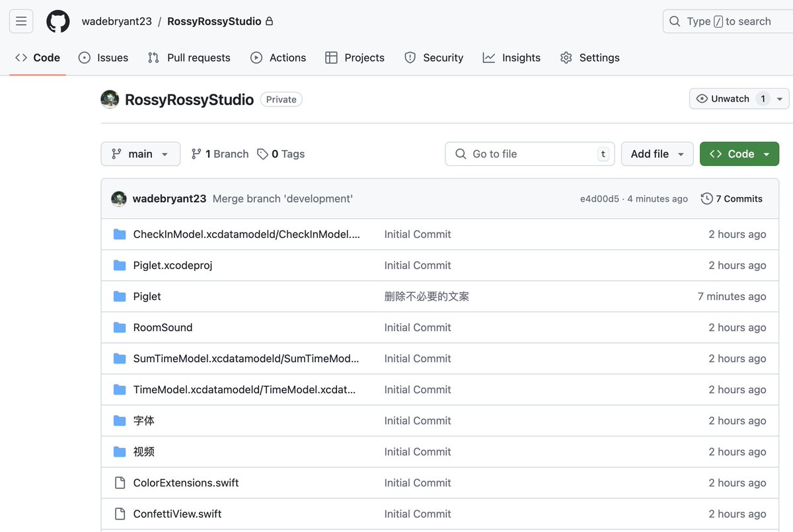
Task: Open the main branch selector dropdown
Action: pos(141,154)
